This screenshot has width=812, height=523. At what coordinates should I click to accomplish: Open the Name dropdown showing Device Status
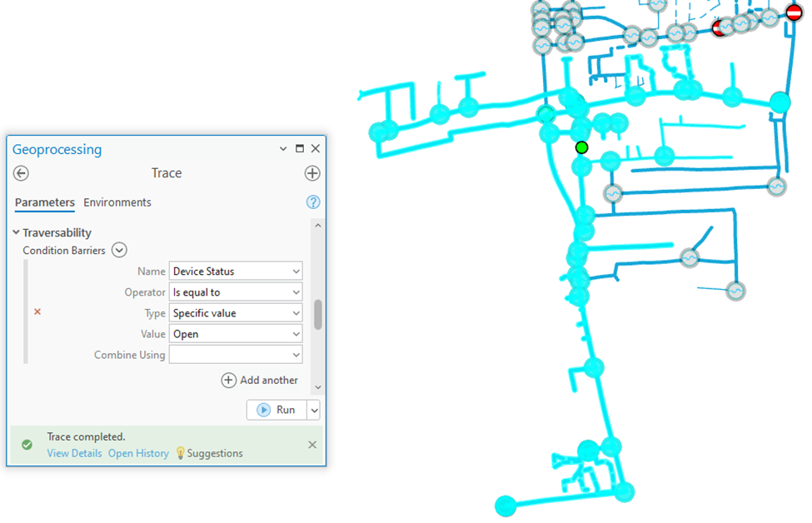(236, 271)
